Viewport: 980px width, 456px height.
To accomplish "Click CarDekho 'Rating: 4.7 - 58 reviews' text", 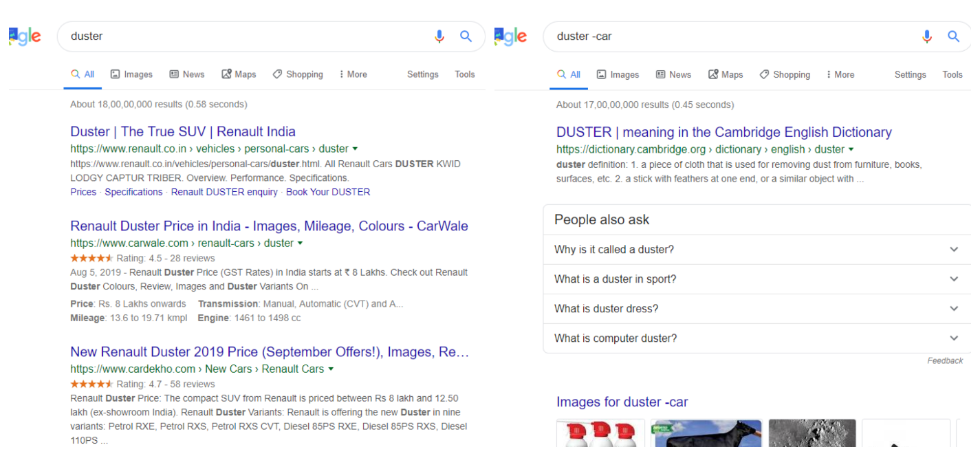I will 166,384.
